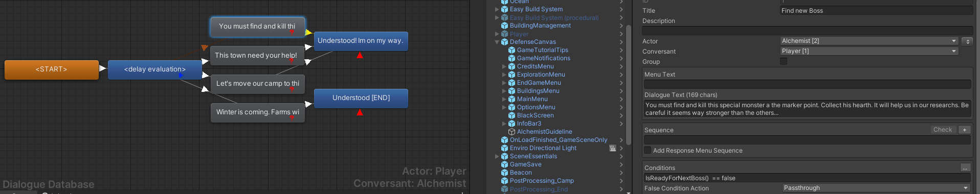Click the AlchemistGuideline object icon
980x194 pixels.
coord(511,132)
